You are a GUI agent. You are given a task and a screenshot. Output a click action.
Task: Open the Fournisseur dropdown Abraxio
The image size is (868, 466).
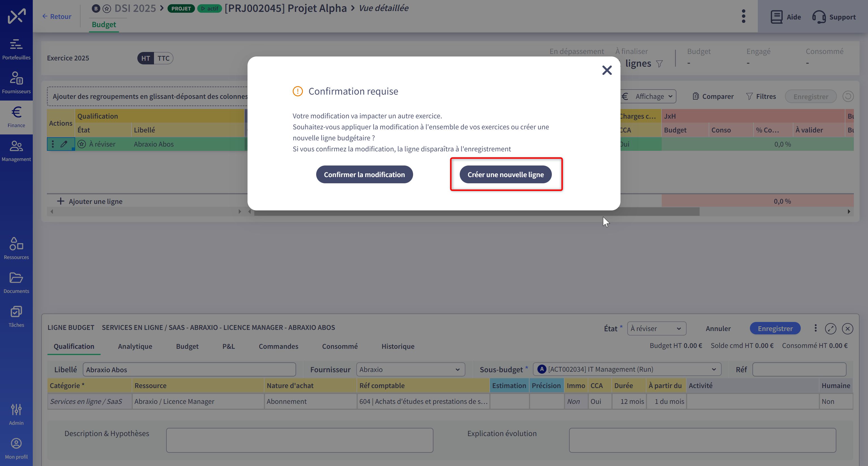pyautogui.click(x=411, y=369)
